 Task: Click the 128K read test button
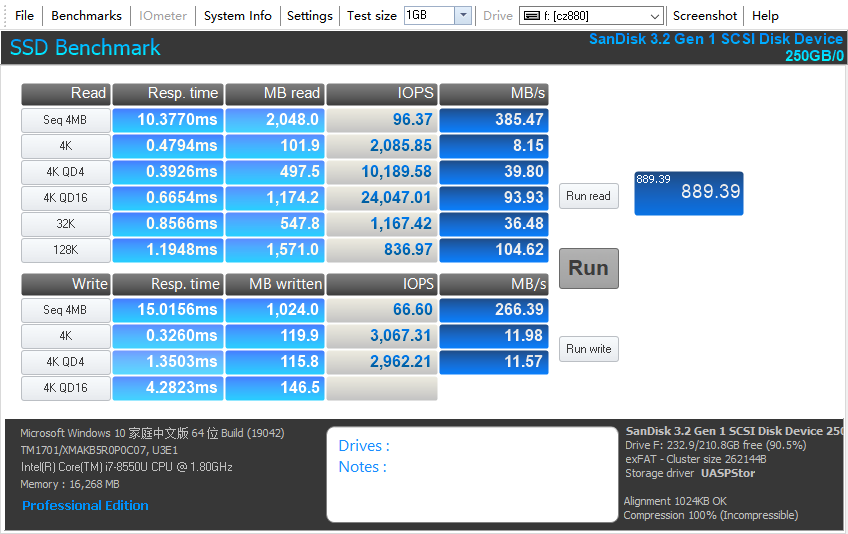click(x=66, y=250)
